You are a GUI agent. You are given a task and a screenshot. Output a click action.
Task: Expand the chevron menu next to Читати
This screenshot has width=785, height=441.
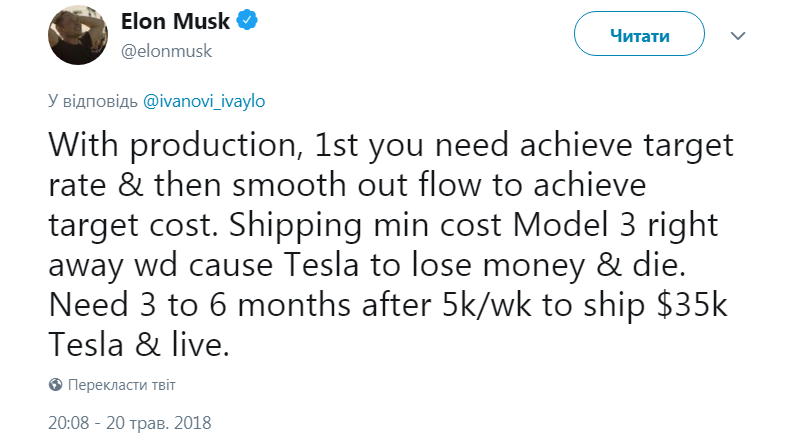coord(739,36)
